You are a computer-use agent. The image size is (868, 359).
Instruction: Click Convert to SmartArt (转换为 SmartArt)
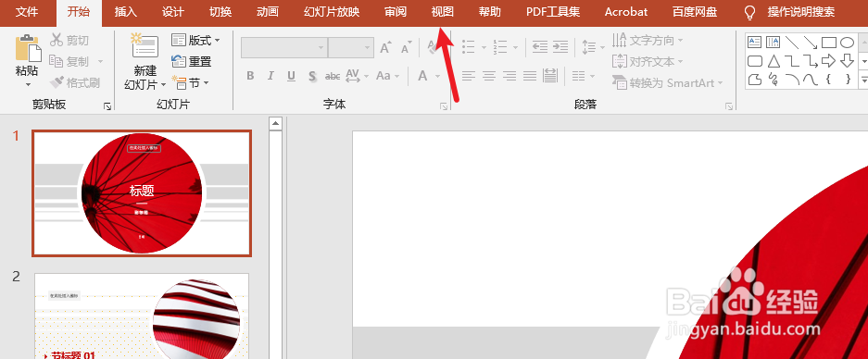click(668, 83)
